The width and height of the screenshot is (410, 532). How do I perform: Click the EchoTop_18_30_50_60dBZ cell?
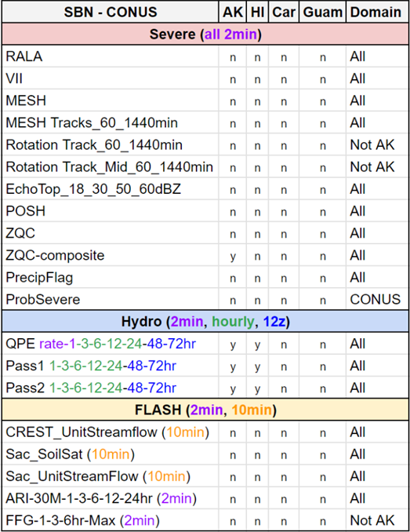(x=110, y=189)
